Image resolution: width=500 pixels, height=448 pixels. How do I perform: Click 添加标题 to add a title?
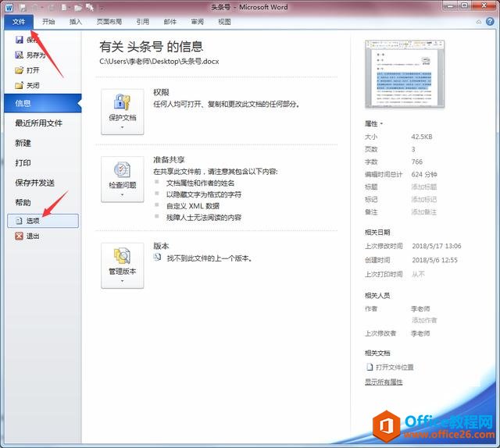[x=423, y=187]
